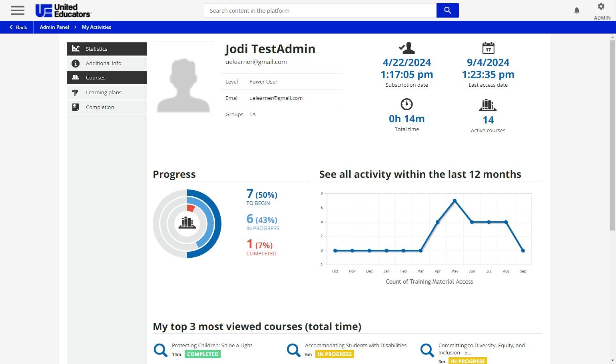Click the Completion certificate icon
This screenshot has height=364, width=616.
(75, 107)
